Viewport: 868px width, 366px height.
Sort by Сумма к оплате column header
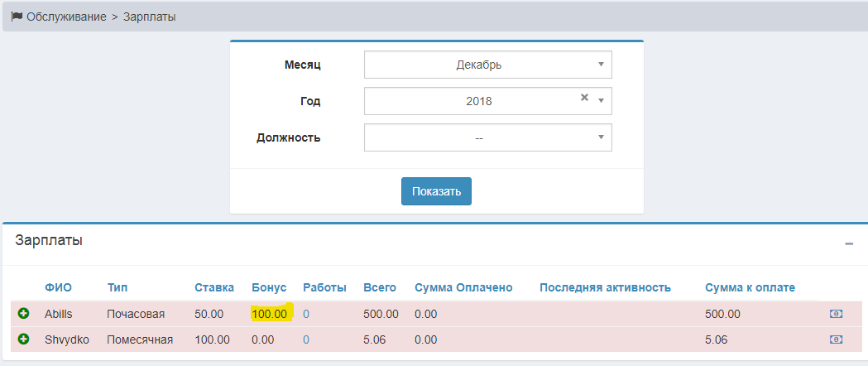pos(750,287)
